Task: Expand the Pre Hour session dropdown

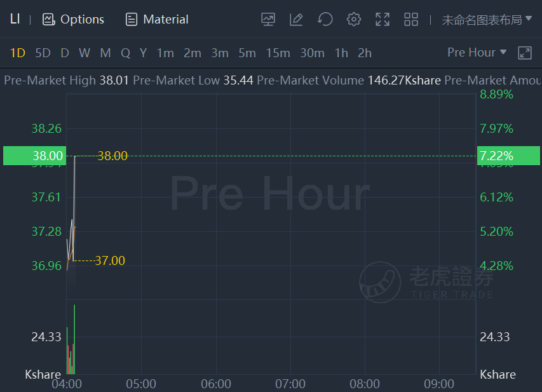Action: pyautogui.click(x=477, y=52)
